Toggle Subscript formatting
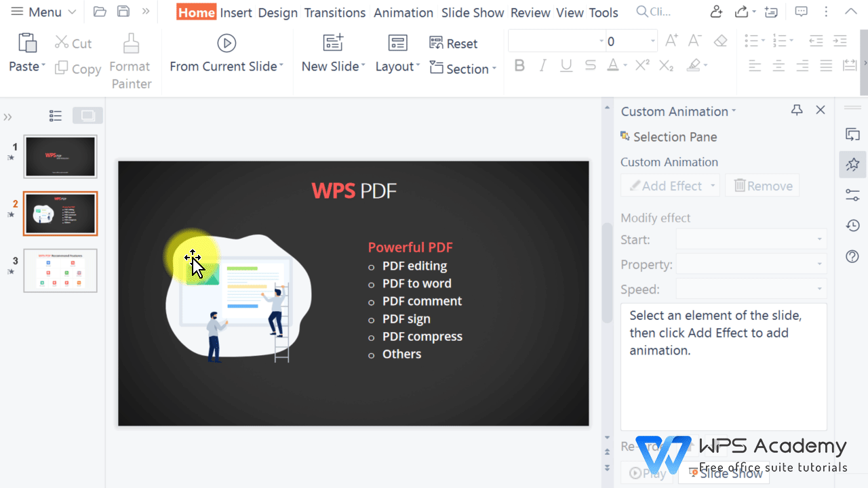Screen dimensions: 868x488 [x=667, y=66]
